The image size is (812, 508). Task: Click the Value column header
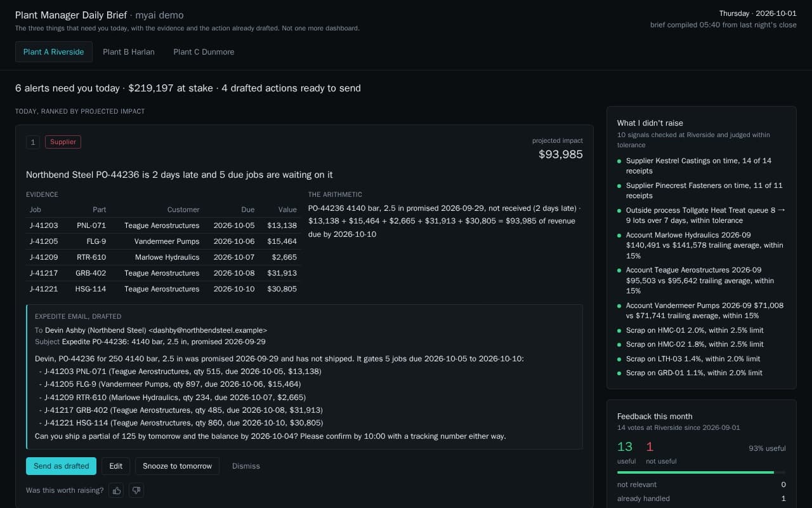click(x=287, y=210)
